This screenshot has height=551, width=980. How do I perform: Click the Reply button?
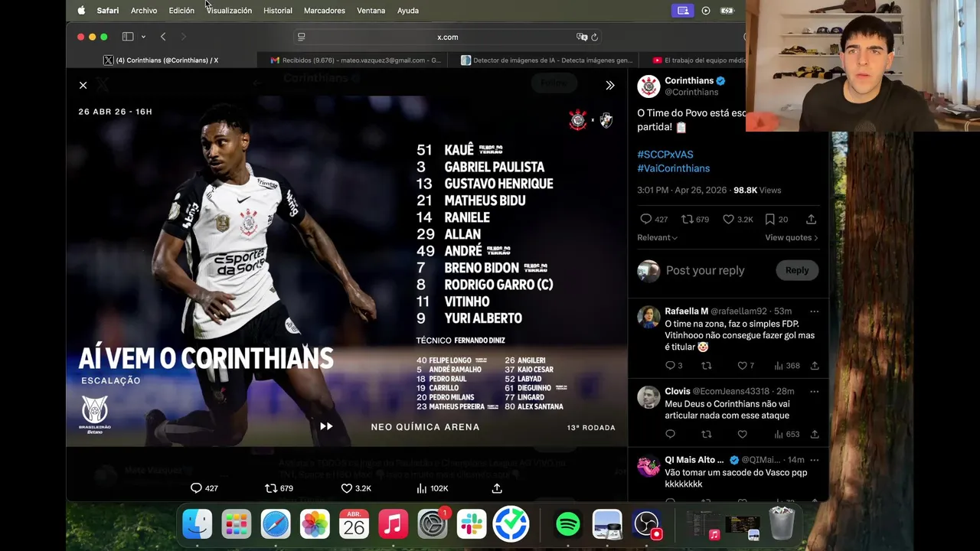796,270
